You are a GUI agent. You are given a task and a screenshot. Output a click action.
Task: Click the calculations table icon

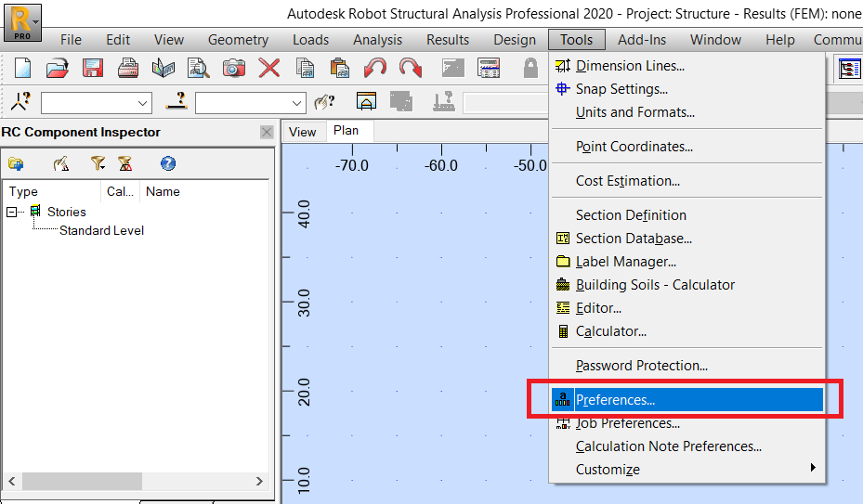point(489,69)
